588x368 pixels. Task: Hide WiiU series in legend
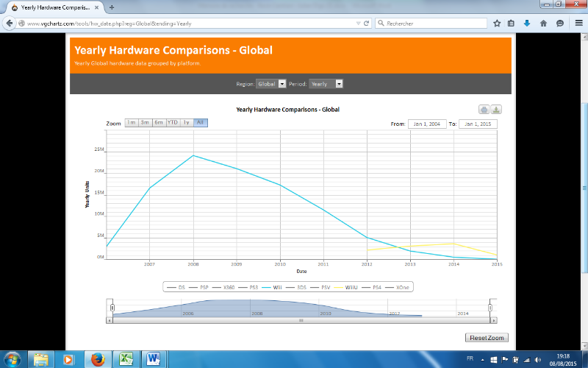point(345,287)
